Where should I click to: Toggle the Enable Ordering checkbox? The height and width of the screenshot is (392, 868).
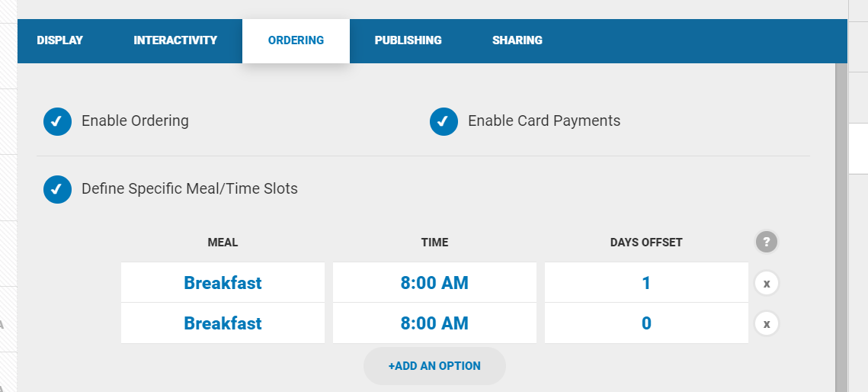click(57, 121)
